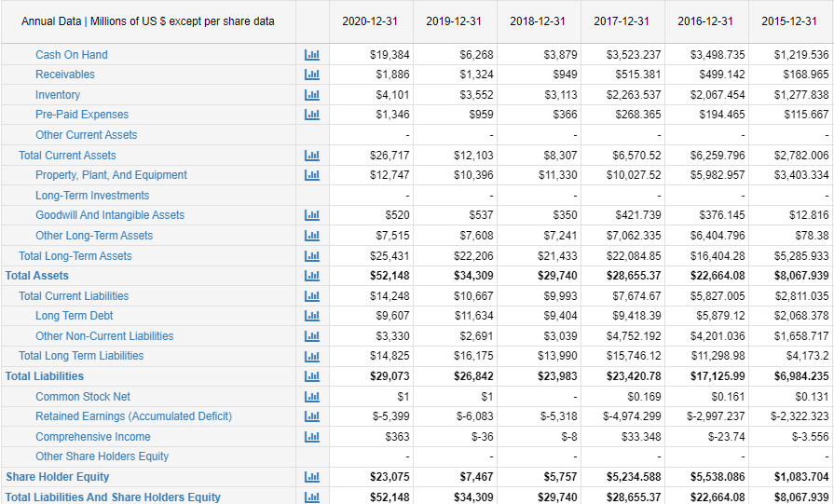Click the Other Current Assets link
The width and height of the screenshot is (834, 504).
(86, 135)
